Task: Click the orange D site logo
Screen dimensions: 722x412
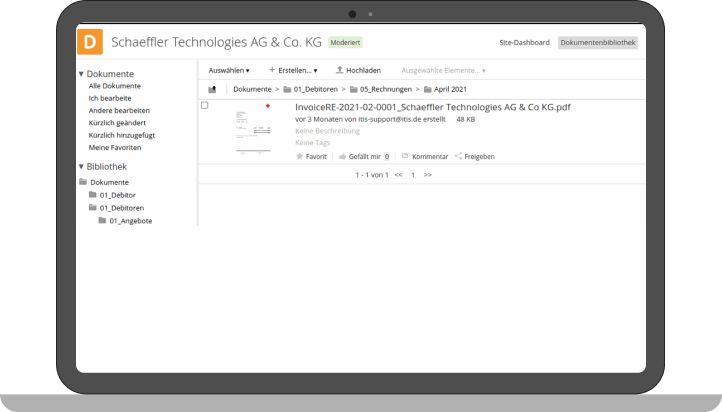Action: [x=90, y=41]
